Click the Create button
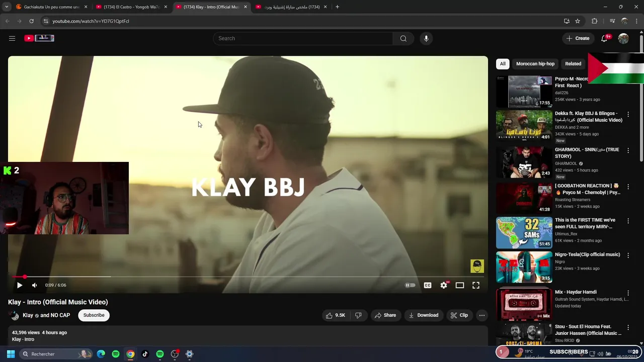644x362 pixels. pos(578,38)
